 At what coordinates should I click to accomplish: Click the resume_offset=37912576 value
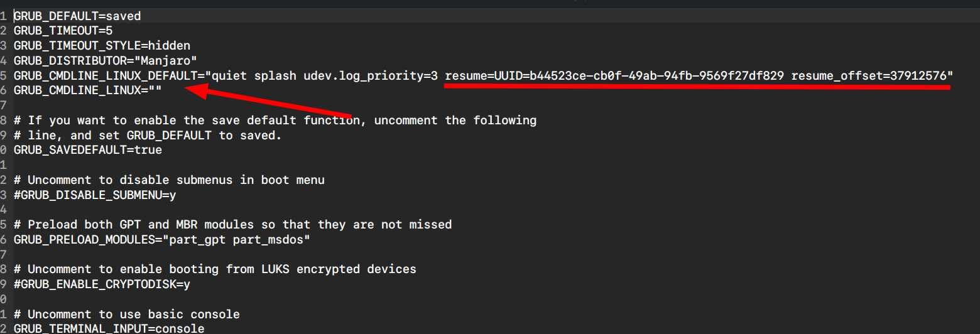coord(869,75)
